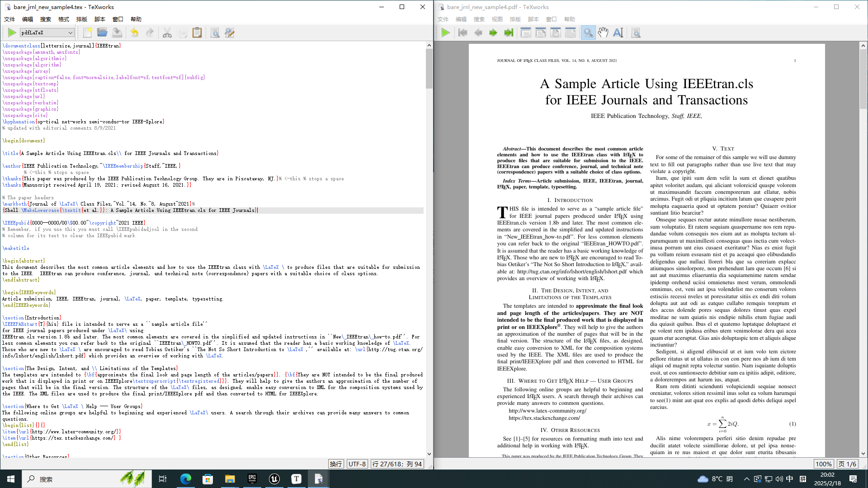This screenshot has height=488, width=868.
Task: Click the 页 1/6 page indicator
Action: coord(847,464)
